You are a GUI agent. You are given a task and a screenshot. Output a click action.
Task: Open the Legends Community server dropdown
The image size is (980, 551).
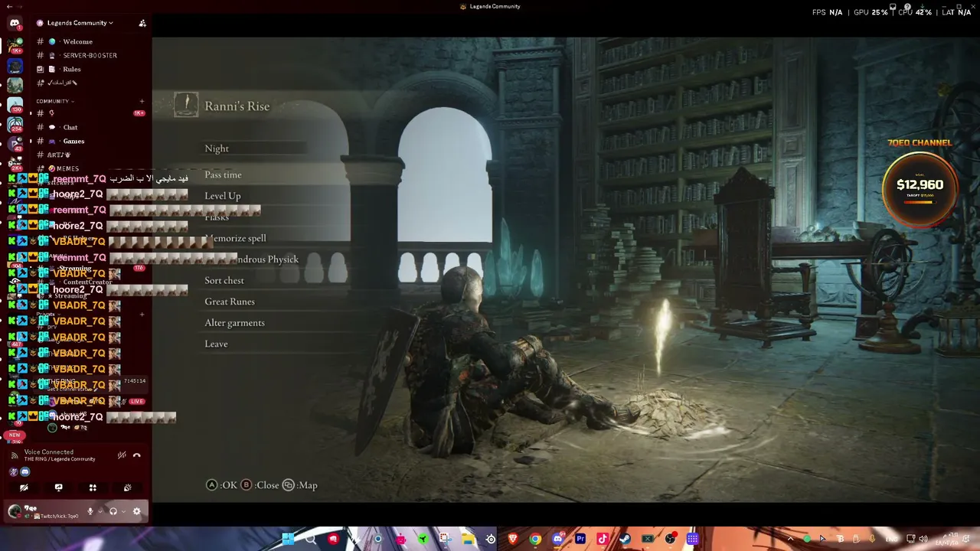click(80, 23)
